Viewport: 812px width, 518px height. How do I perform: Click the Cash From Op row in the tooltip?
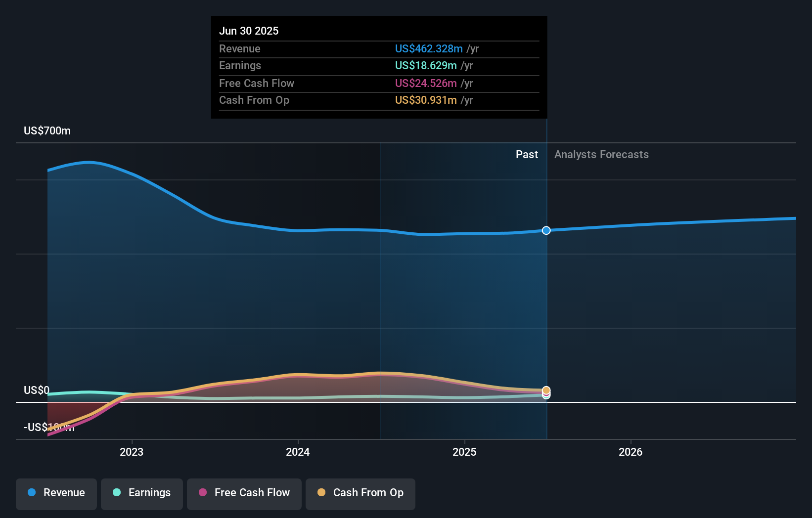[x=346, y=100]
